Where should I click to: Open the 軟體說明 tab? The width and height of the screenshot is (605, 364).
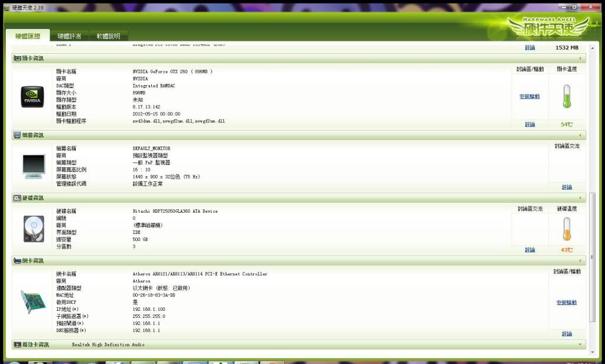point(108,36)
